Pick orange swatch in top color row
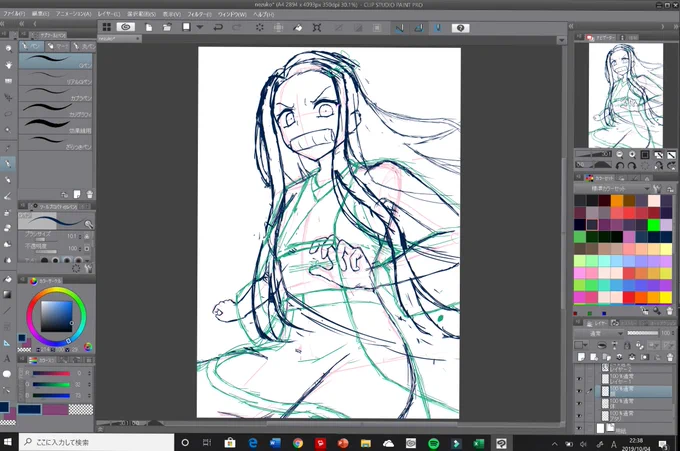This screenshot has width=680, height=451. [617, 200]
